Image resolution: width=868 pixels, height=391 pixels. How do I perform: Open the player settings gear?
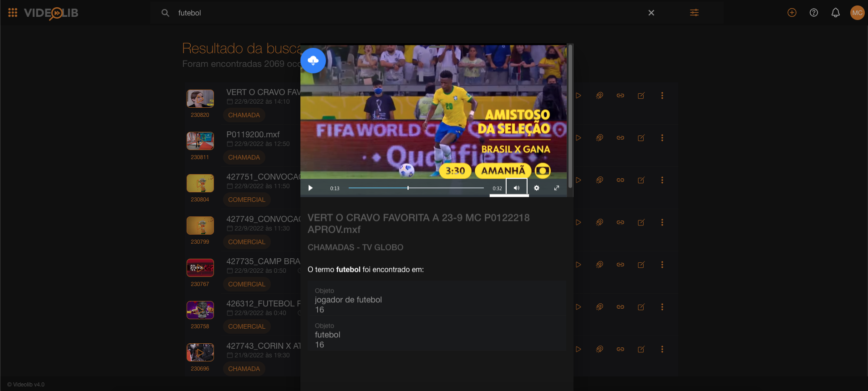pos(537,188)
